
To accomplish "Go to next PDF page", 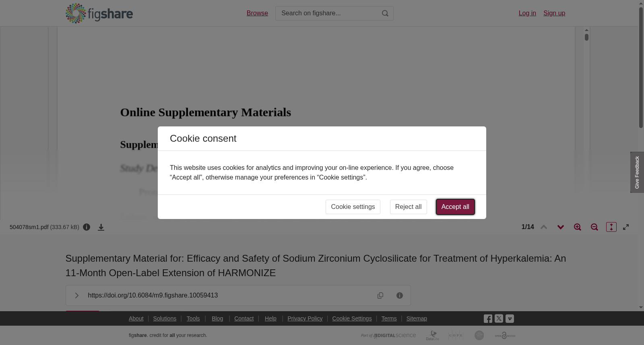I will [561, 227].
